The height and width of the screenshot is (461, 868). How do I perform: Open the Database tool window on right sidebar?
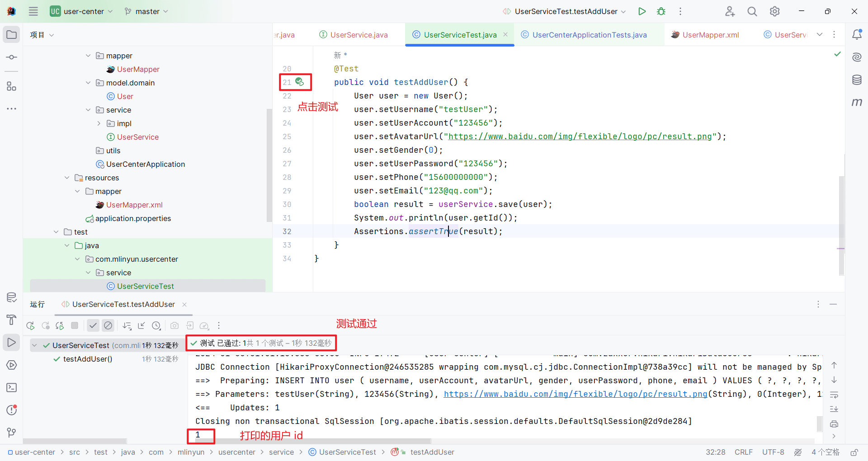[857, 80]
